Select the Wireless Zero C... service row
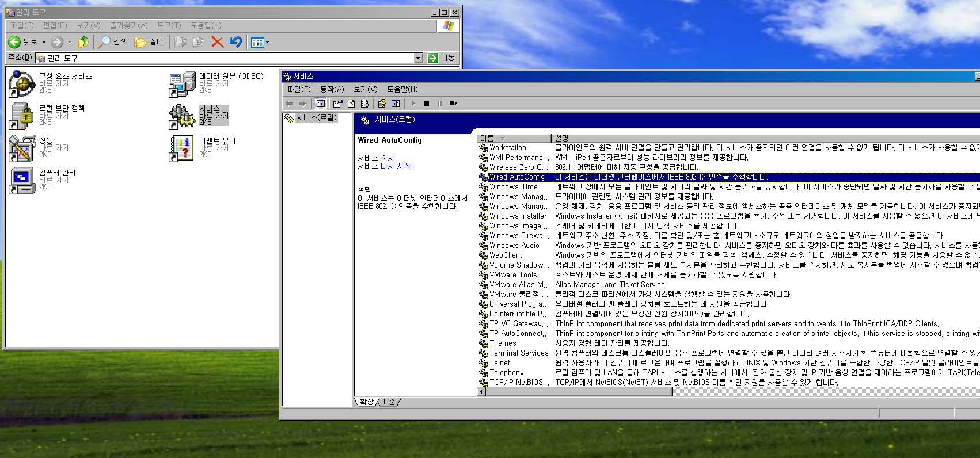The height and width of the screenshot is (458, 980). click(x=729, y=167)
